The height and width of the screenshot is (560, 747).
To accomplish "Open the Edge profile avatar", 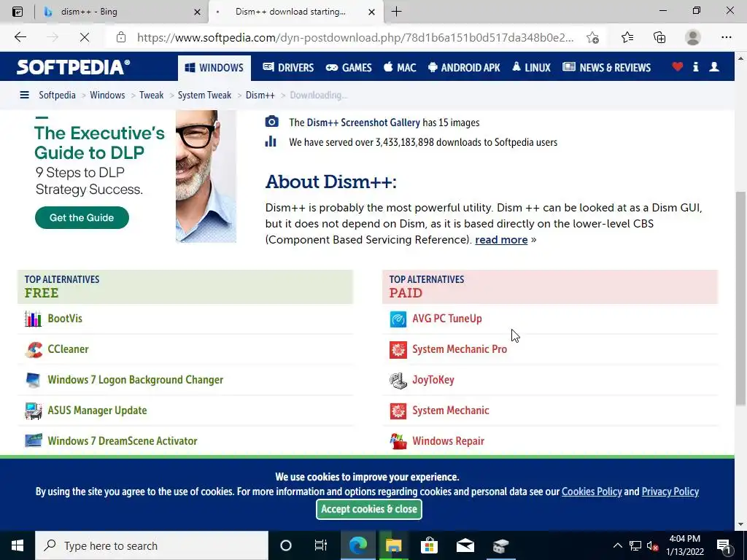I will point(693,37).
